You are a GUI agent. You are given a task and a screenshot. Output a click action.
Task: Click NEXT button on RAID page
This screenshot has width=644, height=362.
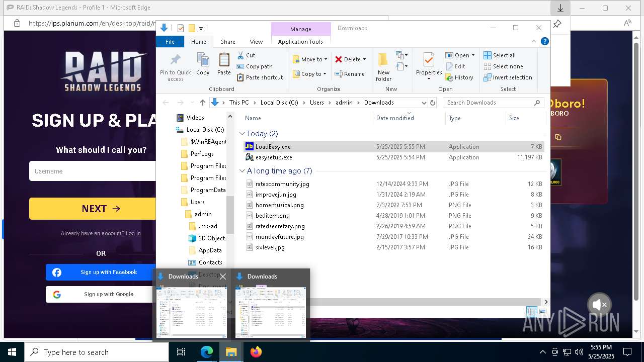point(101,209)
